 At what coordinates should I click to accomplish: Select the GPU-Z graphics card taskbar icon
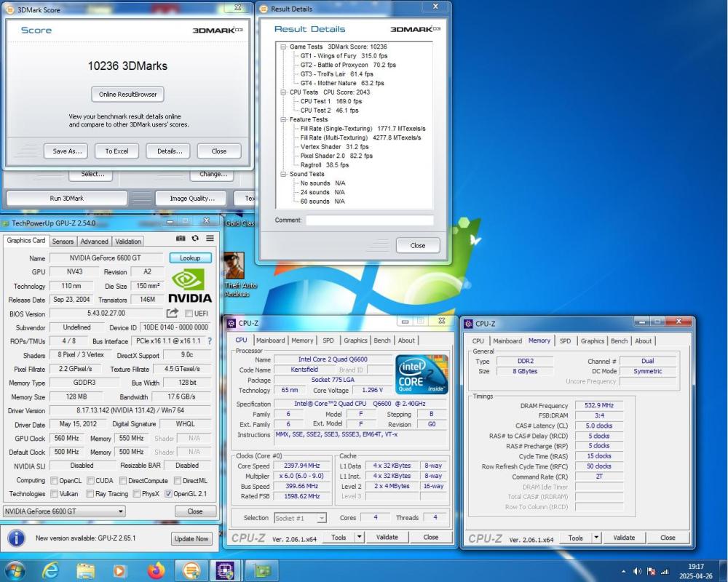pyautogui.click(x=262, y=570)
